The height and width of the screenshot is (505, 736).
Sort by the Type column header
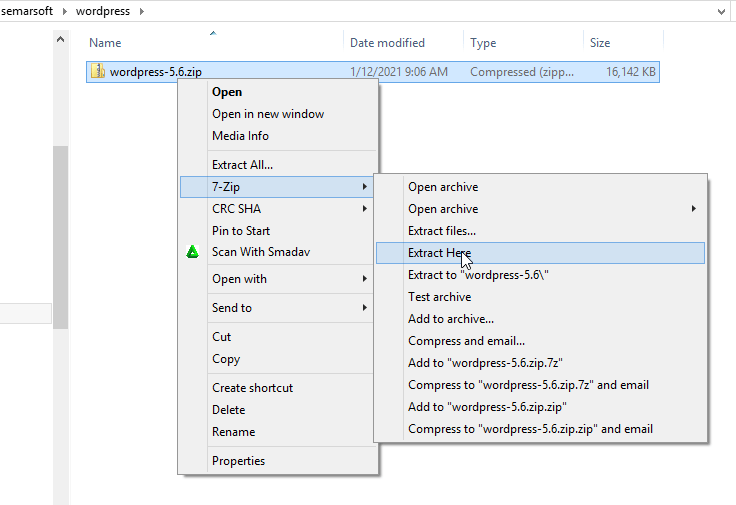[x=523, y=43]
